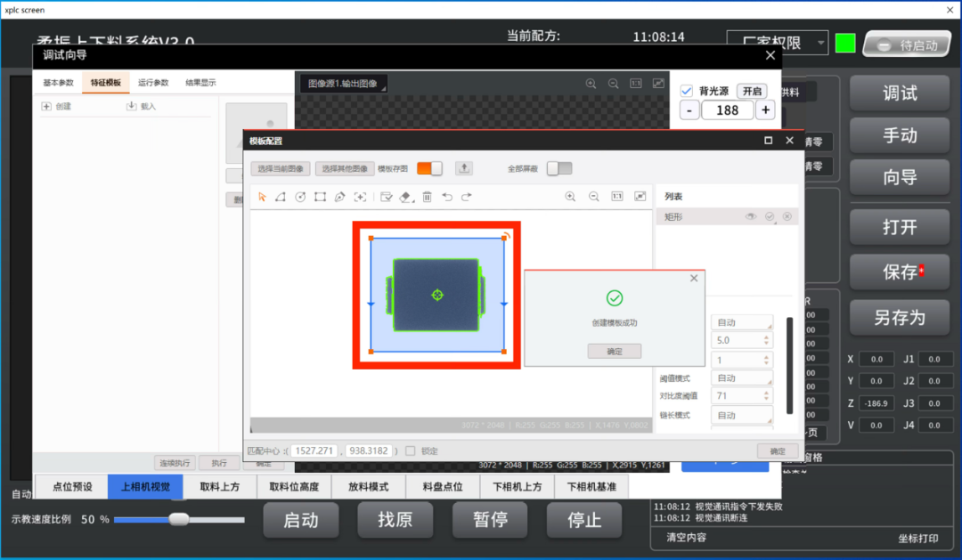Screen dimensions: 962x560
Task: Click the trash delete icon
Action: click(x=427, y=197)
